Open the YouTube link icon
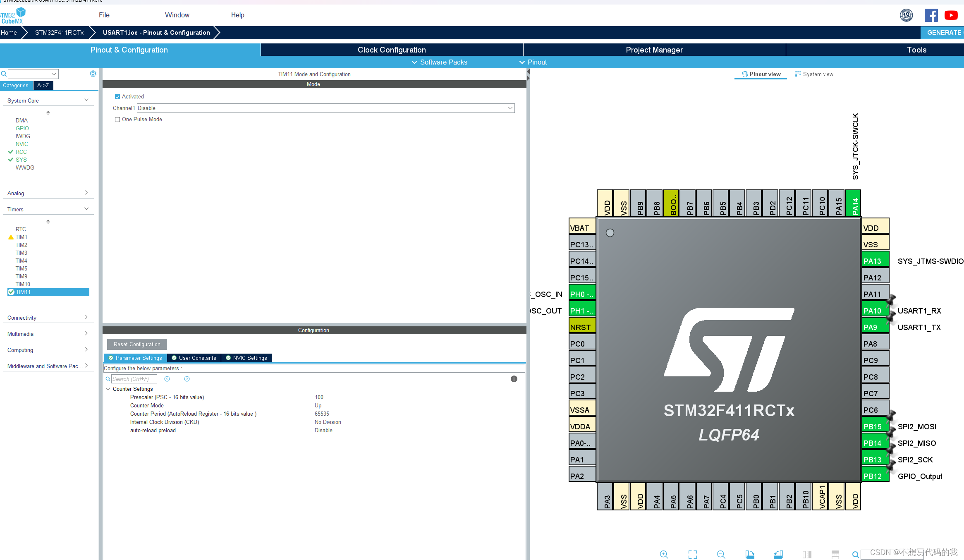Image resolution: width=964 pixels, height=560 pixels. coord(951,15)
